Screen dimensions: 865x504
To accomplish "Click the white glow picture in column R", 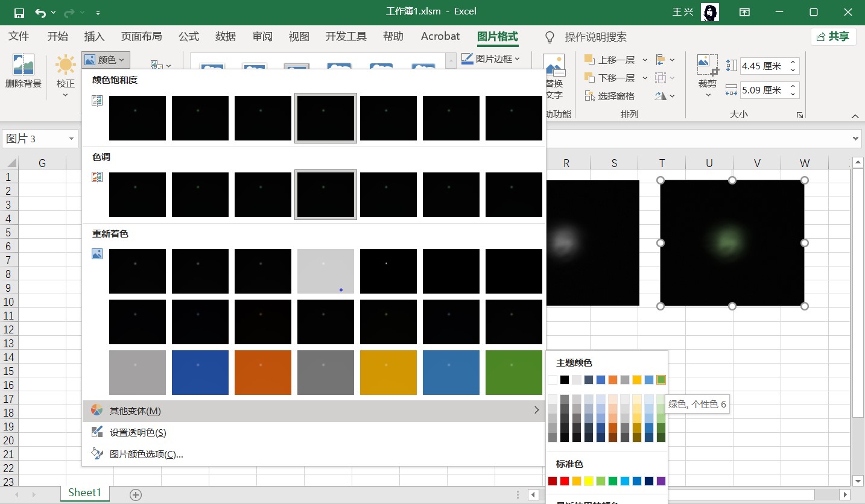I will 592,242.
